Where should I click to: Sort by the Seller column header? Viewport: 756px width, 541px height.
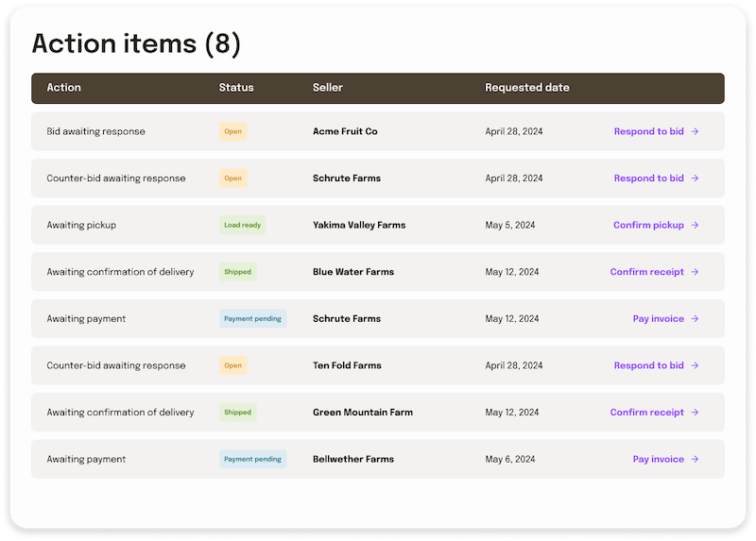[327, 88]
